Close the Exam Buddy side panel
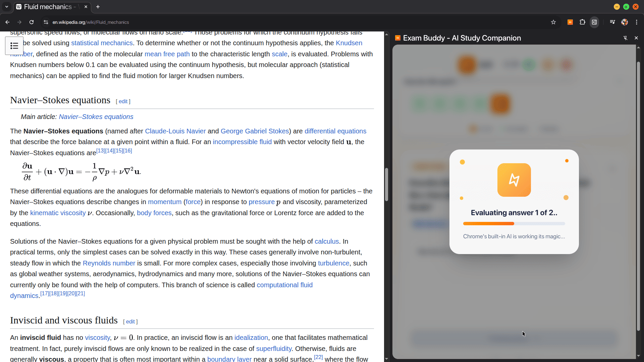The image size is (644, 362). 636,38
